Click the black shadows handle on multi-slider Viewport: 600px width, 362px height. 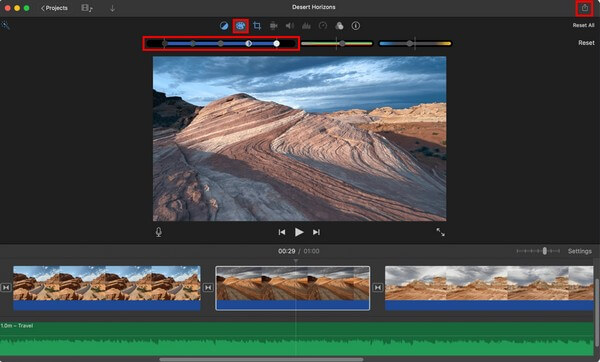(x=165, y=44)
